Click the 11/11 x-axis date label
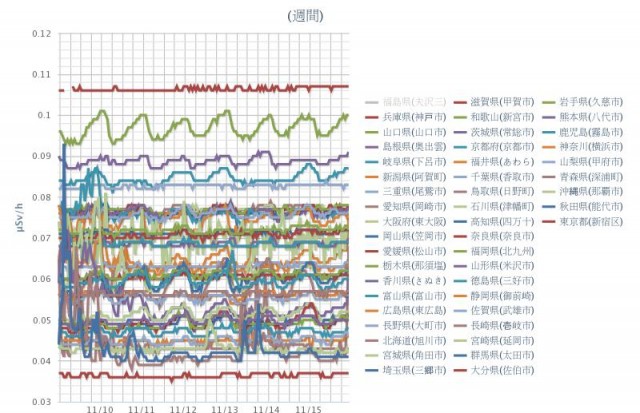The height and width of the screenshot is (413, 640). point(142,409)
